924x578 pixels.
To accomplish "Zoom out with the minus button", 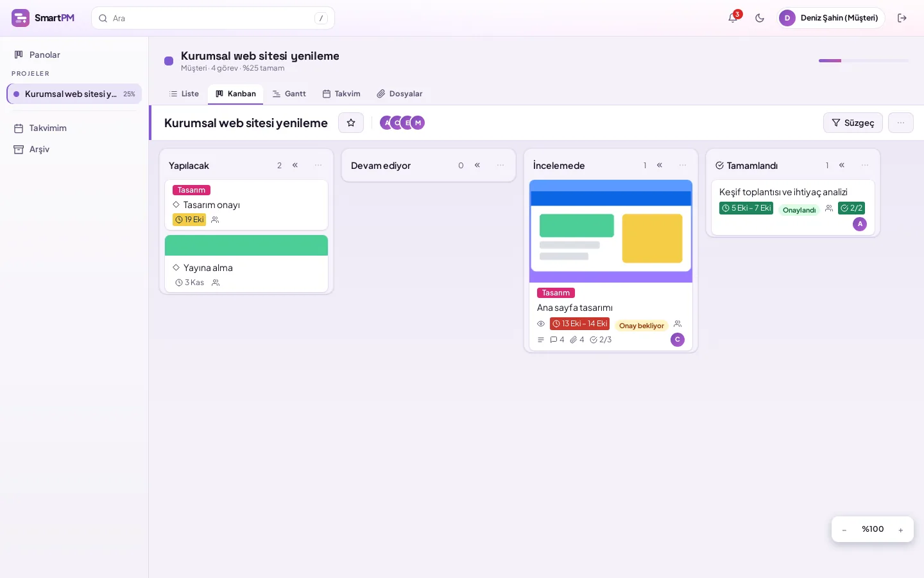I will [x=844, y=530].
